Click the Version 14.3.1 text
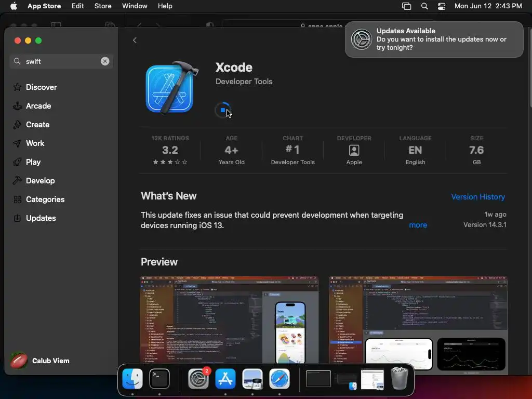Image resolution: width=532 pixels, height=399 pixels. coord(485,224)
